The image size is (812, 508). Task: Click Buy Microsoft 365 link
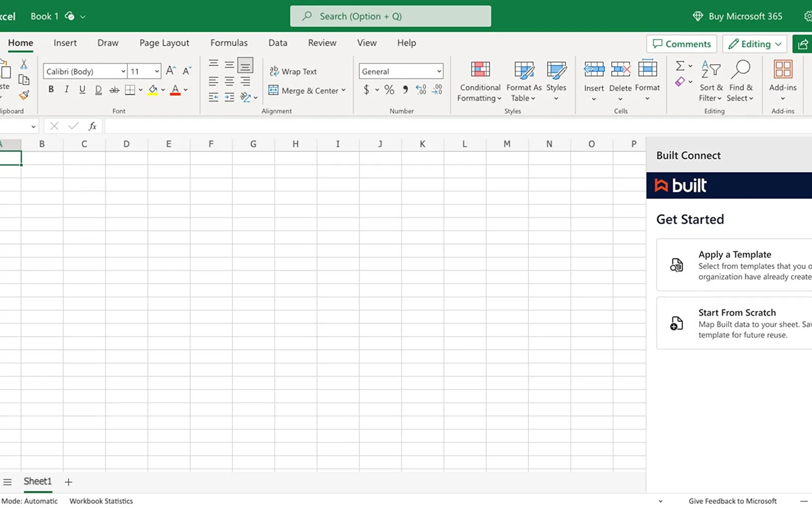(x=737, y=16)
